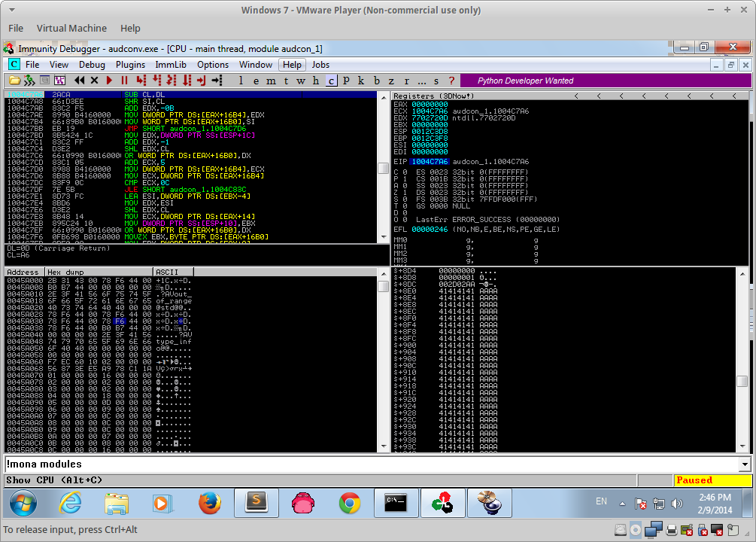Show Source with 's' button
Image resolution: width=756 pixels, height=542 pixels.
tap(436, 81)
